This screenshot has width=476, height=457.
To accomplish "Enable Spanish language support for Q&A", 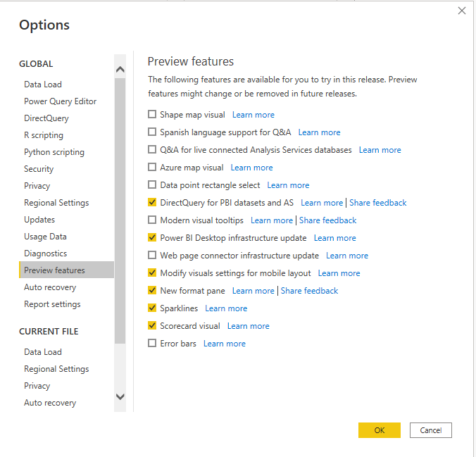I will [x=152, y=132].
